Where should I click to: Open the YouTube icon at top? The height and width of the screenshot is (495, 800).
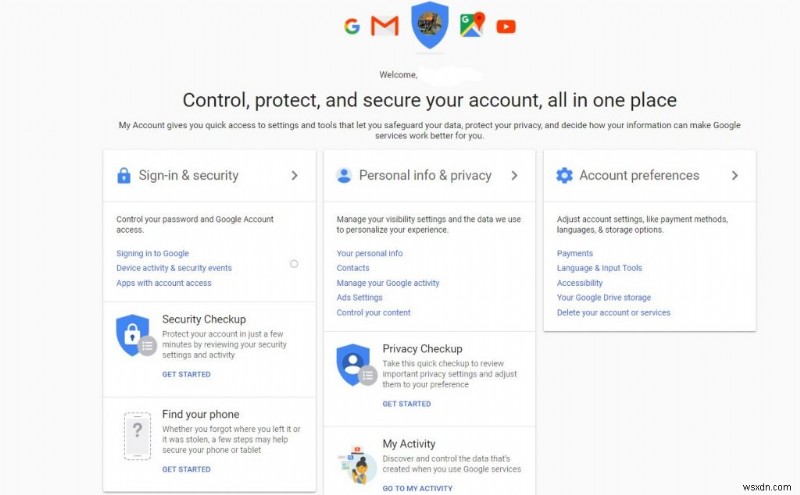click(x=506, y=27)
